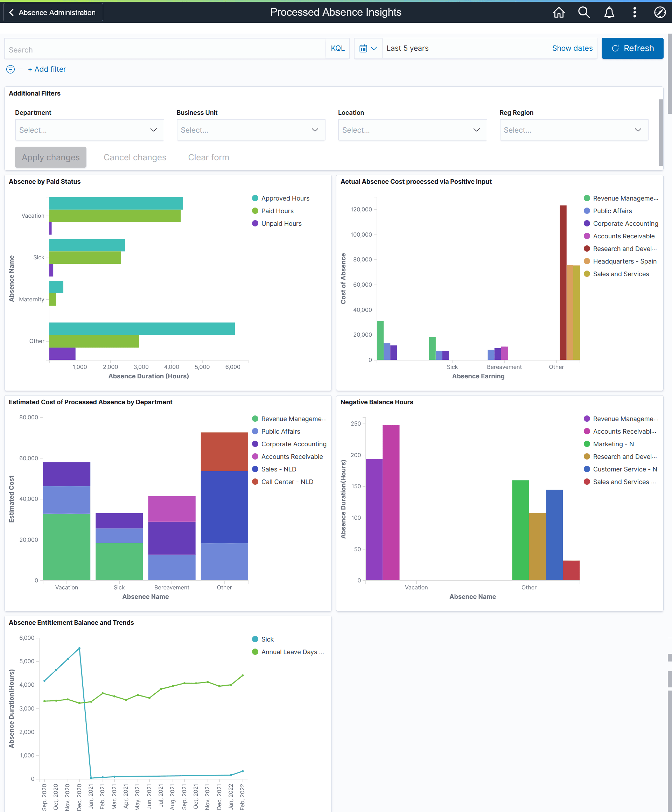Image resolution: width=672 pixels, height=812 pixels.
Task: Click the filter icon below search bar
Action: 10,70
